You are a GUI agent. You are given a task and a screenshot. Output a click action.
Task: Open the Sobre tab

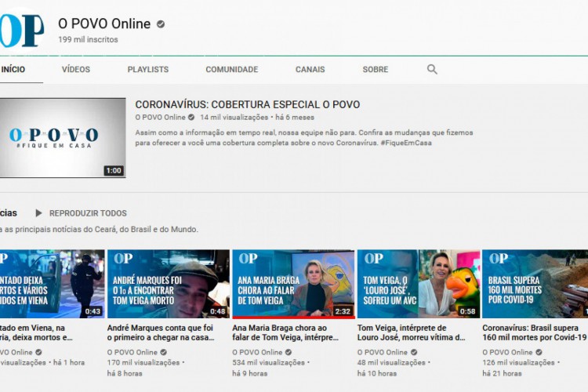pyautogui.click(x=376, y=70)
